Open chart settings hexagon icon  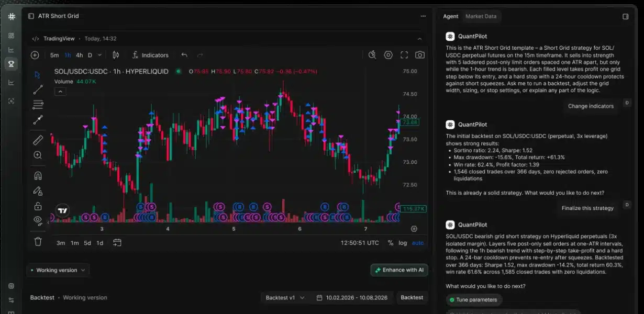pos(388,55)
